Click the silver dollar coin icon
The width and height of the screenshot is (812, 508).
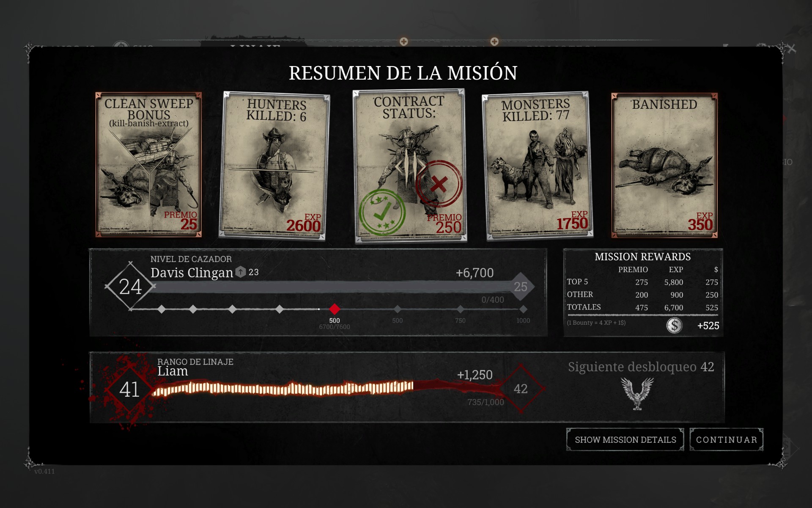click(674, 326)
